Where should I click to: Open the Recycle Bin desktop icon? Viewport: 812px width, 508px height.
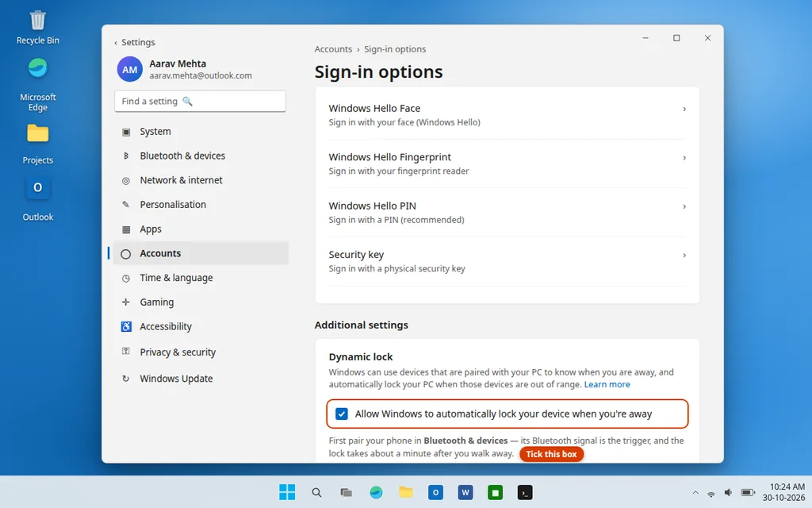pos(38,28)
